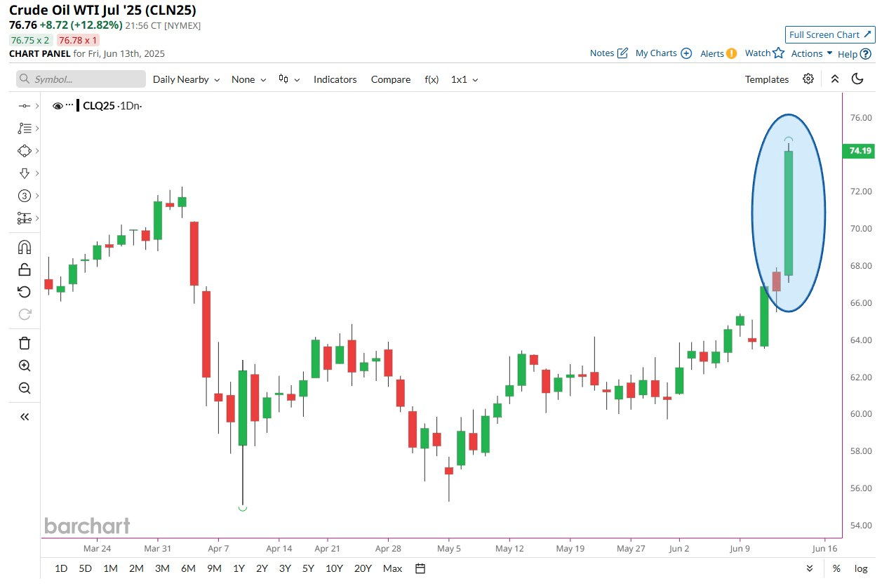Toggle the log scale option
This screenshot has width=889, height=588.
click(x=860, y=568)
